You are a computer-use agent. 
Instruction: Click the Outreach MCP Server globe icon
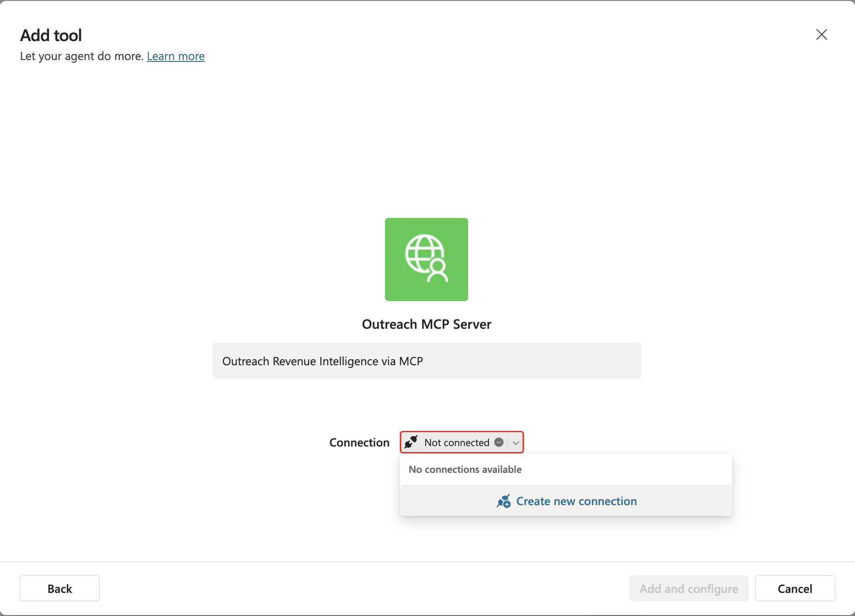(x=427, y=260)
